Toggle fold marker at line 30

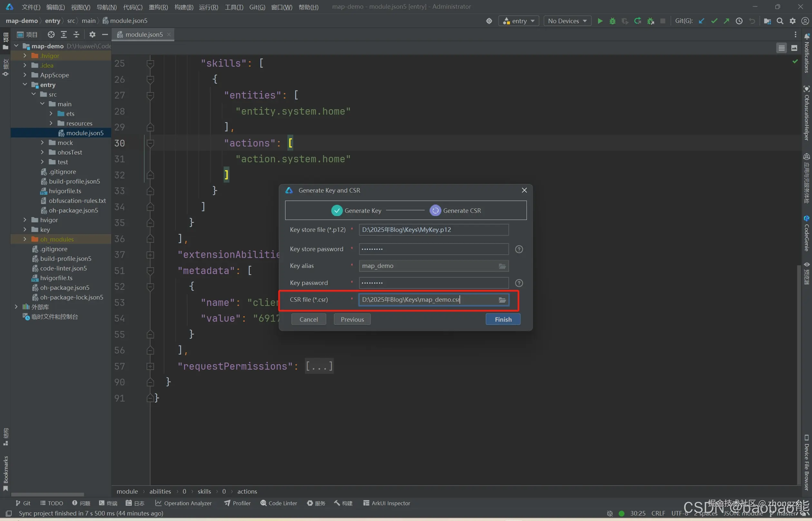pyautogui.click(x=150, y=143)
